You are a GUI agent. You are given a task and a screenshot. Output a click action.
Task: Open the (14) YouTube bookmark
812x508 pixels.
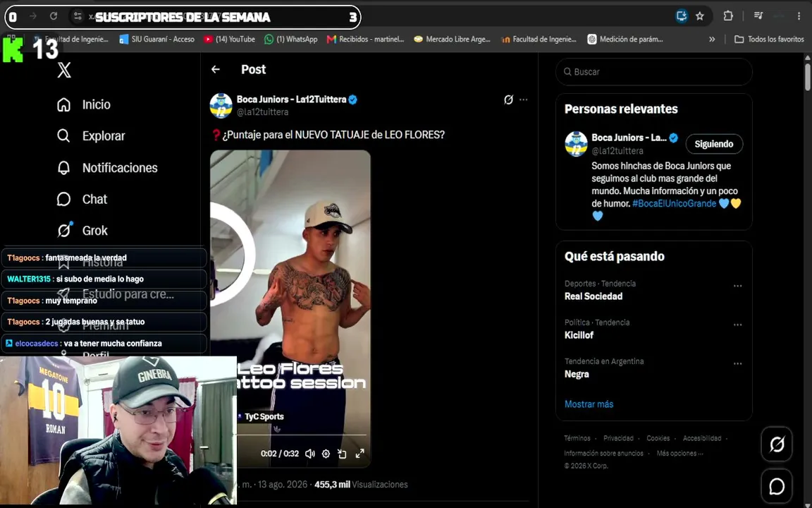tap(229, 40)
